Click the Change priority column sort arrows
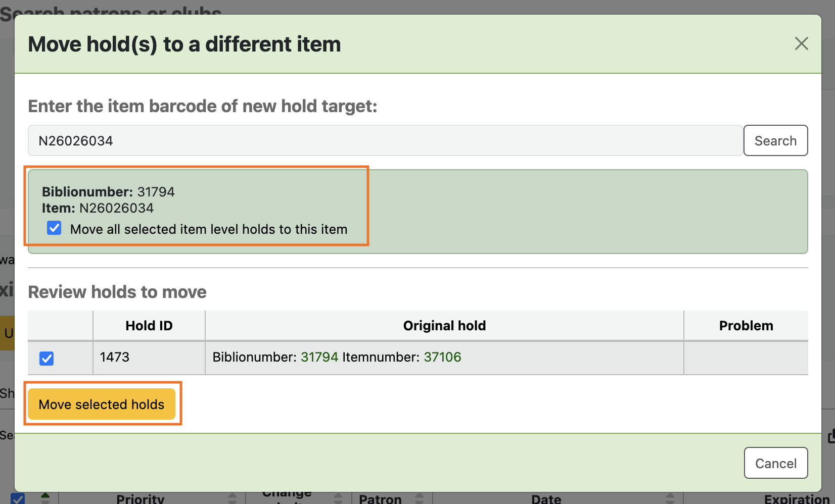 coord(338,498)
